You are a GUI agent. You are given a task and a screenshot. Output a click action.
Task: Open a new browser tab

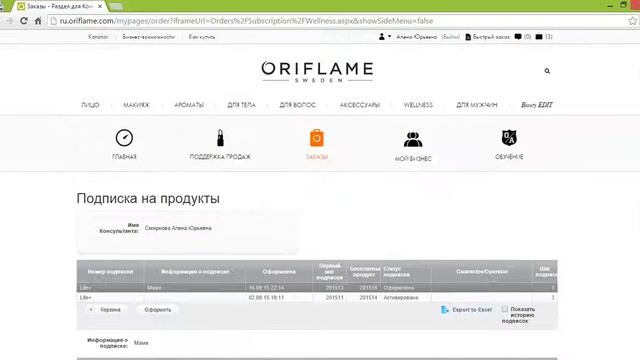(x=116, y=7)
